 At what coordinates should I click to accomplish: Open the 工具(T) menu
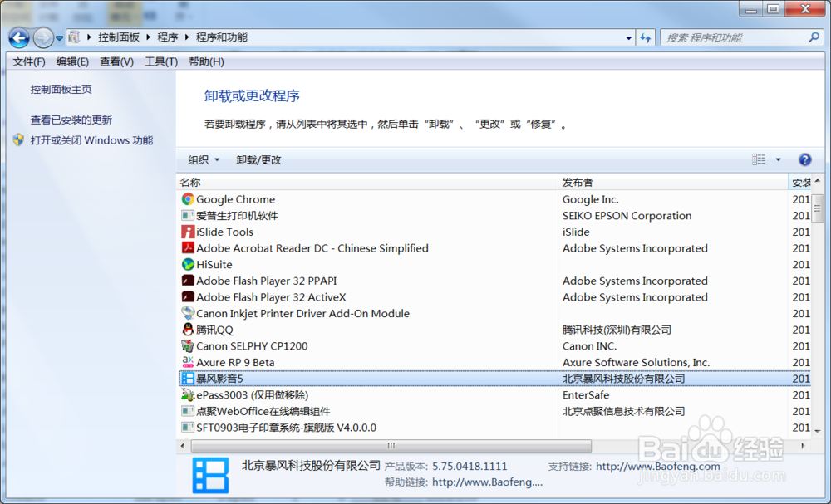click(x=161, y=61)
